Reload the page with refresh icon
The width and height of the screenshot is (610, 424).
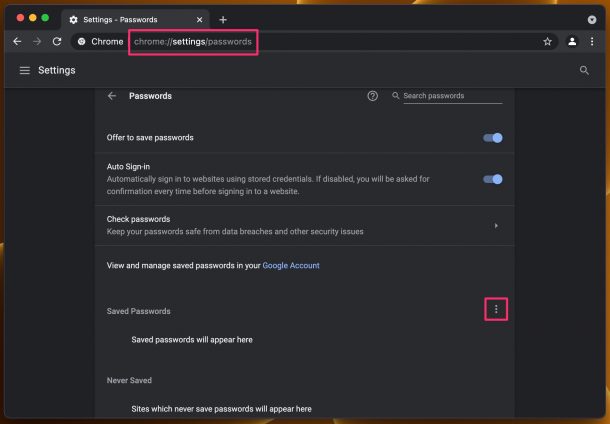pos(57,42)
